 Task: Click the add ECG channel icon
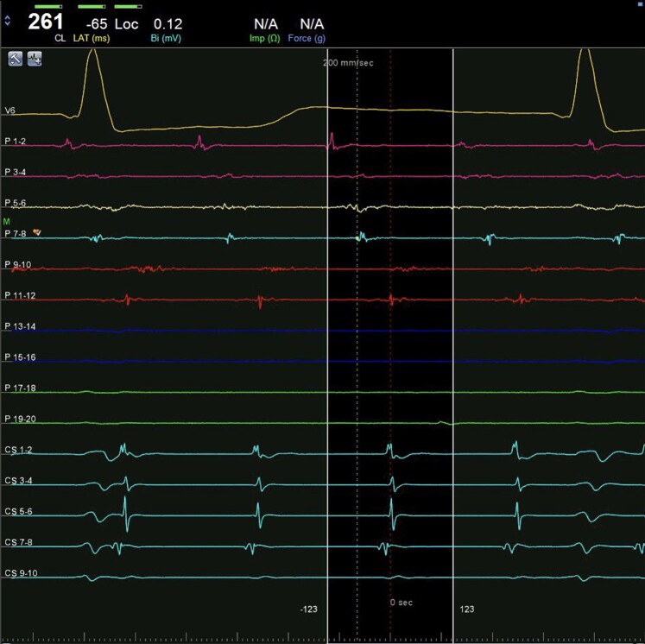pos(35,59)
